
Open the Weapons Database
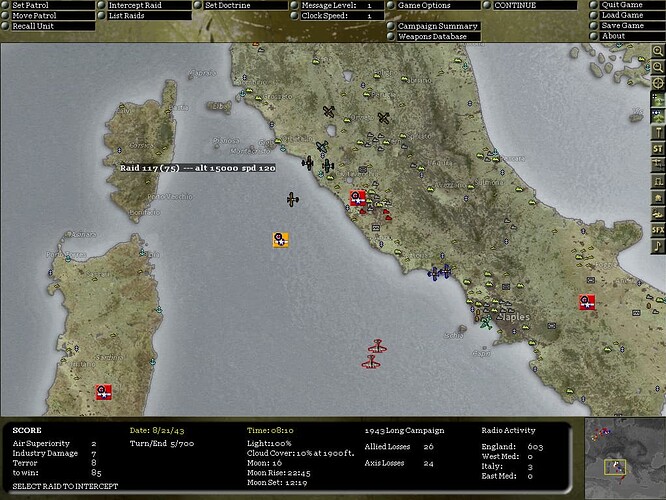(x=432, y=37)
